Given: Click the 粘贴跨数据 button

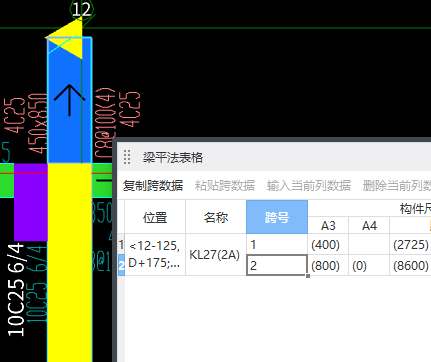Looking at the screenshot, I should tap(225, 185).
